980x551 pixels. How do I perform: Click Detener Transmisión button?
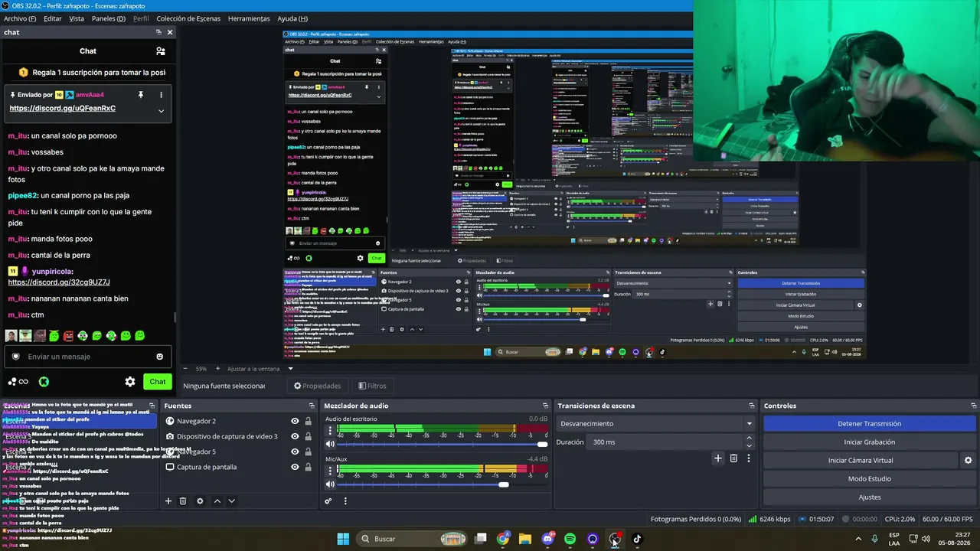click(870, 424)
